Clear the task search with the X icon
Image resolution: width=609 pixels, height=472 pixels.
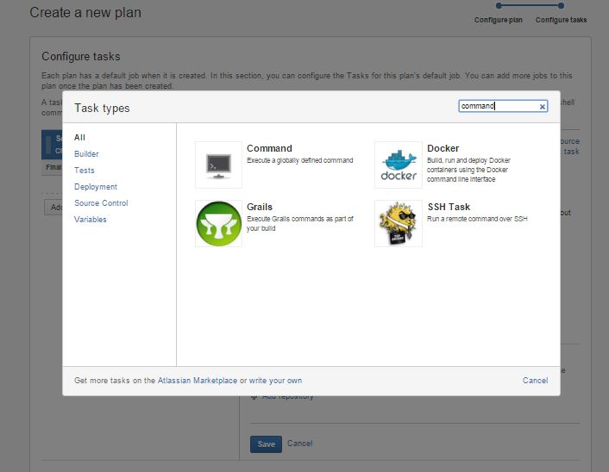click(542, 106)
